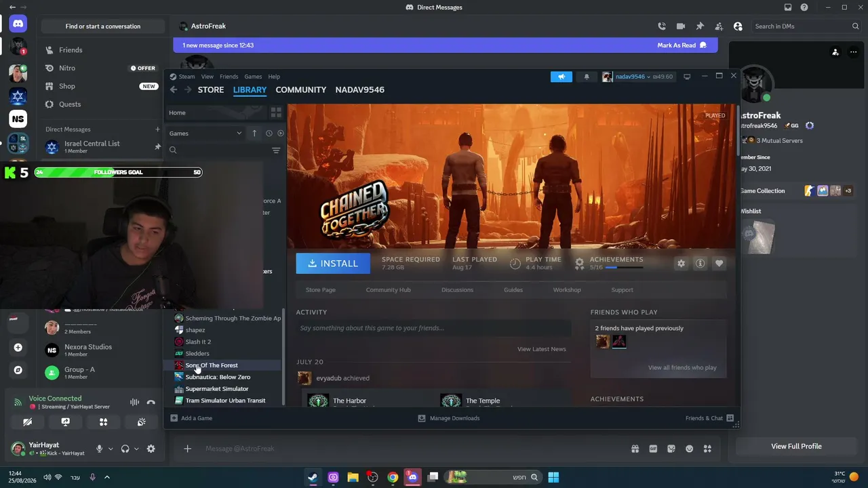This screenshot has width=868, height=488.
Task: Click the activity post input field
Action: pyautogui.click(x=433, y=328)
